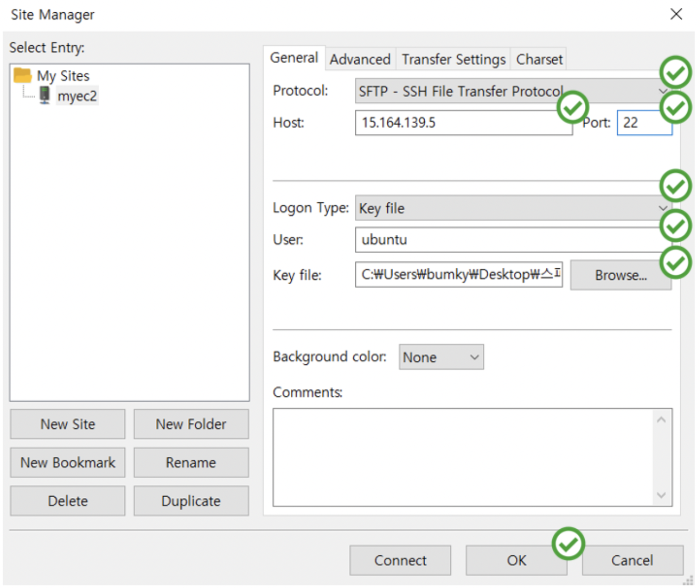
Task: Select the myec2 server icon
Action: pos(45,96)
